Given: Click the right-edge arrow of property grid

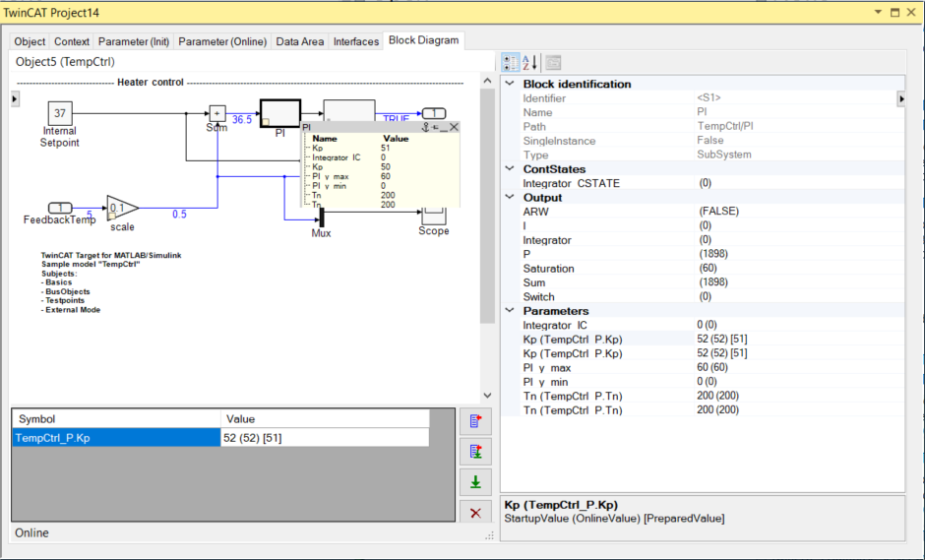Looking at the screenshot, I should click(900, 98).
